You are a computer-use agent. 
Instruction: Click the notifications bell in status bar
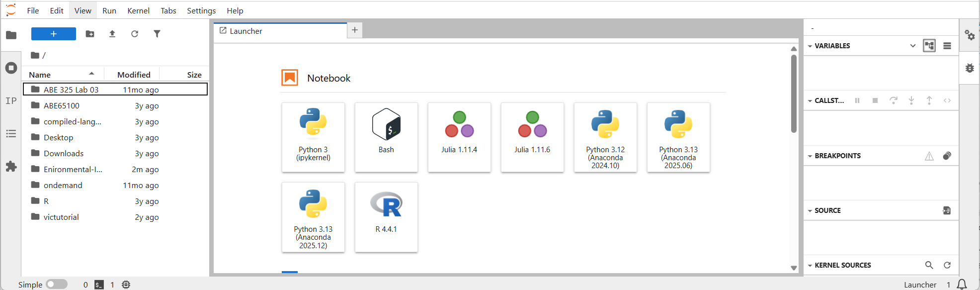coord(962,285)
